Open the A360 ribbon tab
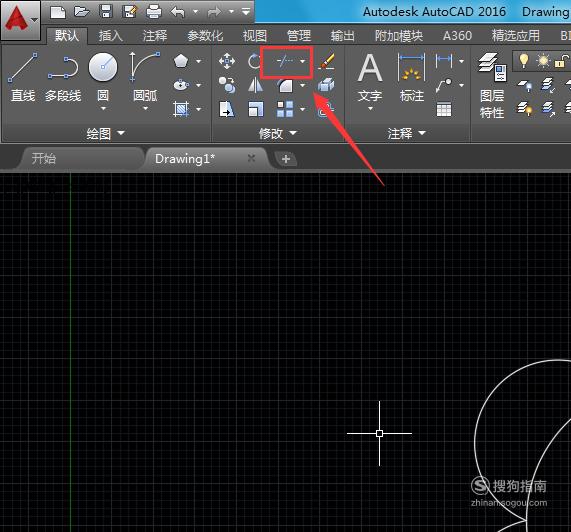Image resolution: width=571 pixels, height=532 pixels. click(x=457, y=36)
